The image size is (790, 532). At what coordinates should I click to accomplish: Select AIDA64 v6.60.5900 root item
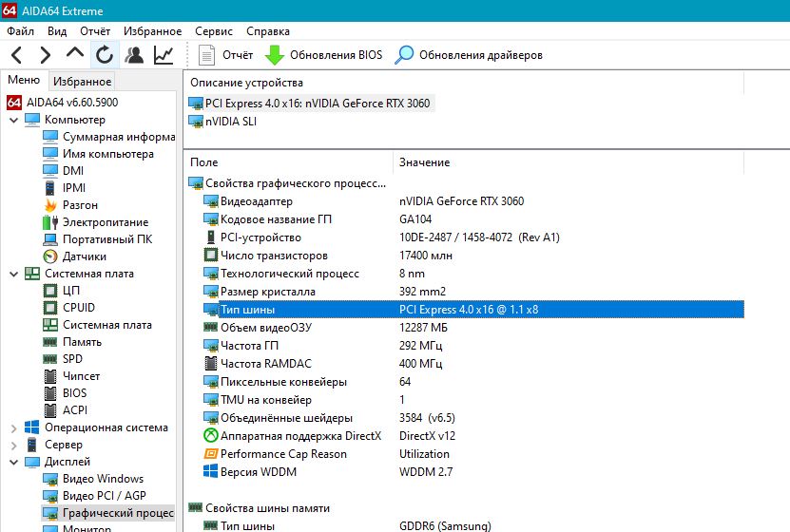pyautogui.click(x=63, y=103)
